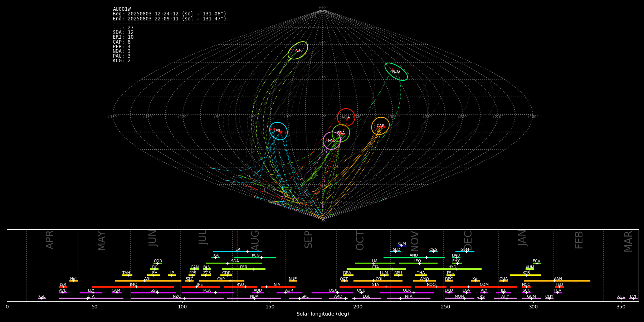The height and width of the screenshot is (322, 644).
Task: Click the NZC shower bar in the timeline
Action: [x=177, y=298]
